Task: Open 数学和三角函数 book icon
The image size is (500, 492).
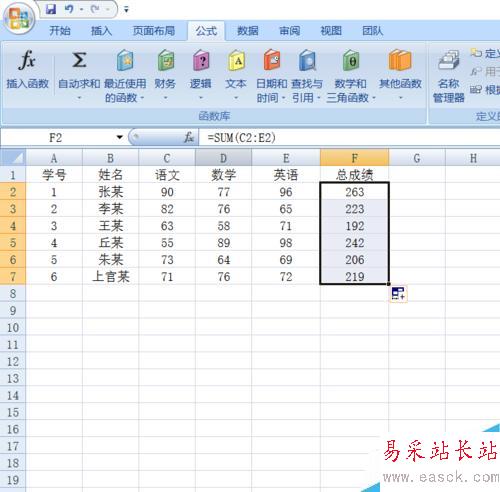Action: (x=351, y=60)
